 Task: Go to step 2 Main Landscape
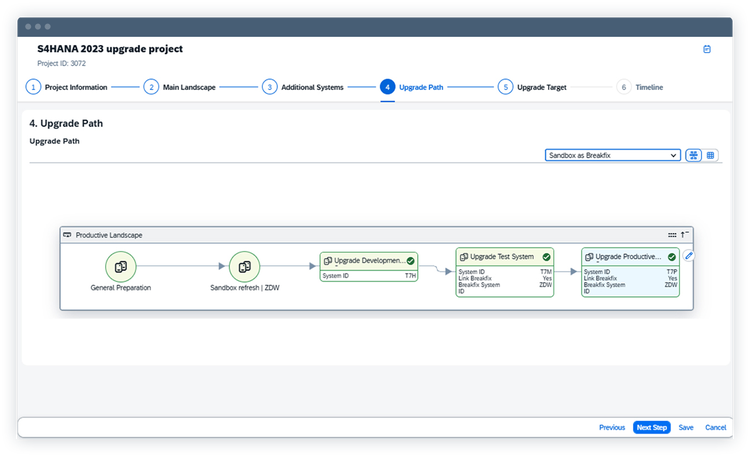point(179,87)
